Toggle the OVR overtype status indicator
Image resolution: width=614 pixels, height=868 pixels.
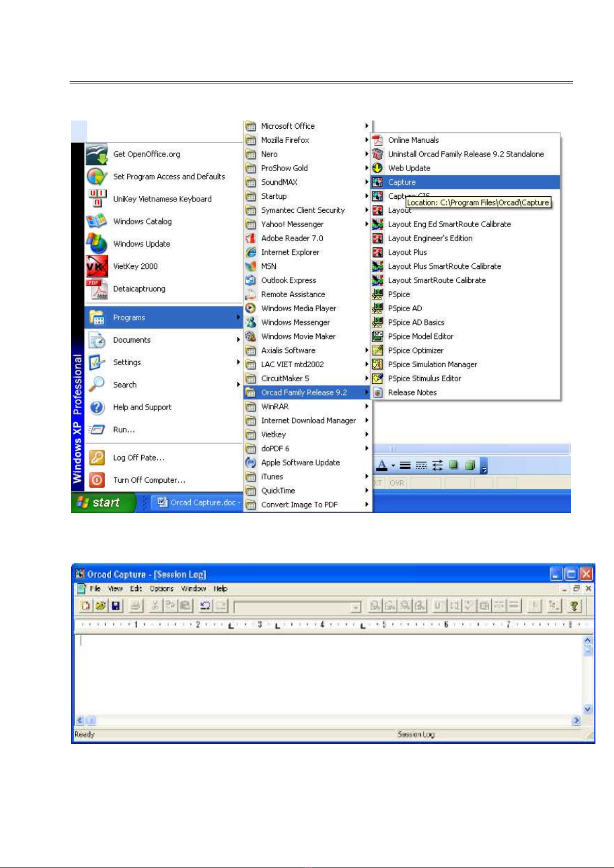[x=397, y=483]
